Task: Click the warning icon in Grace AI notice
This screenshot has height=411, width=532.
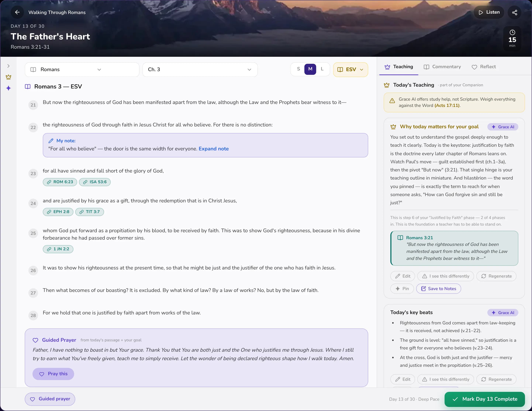Action: [392, 101]
